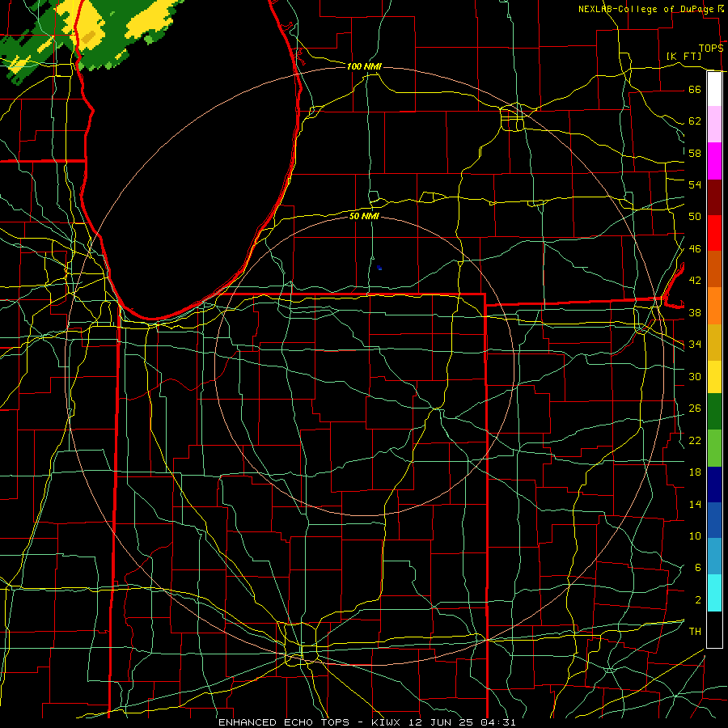Image resolution: width=728 pixels, height=728 pixels.
Task: Click the light green 26 kft swatch
Action: tap(714, 448)
